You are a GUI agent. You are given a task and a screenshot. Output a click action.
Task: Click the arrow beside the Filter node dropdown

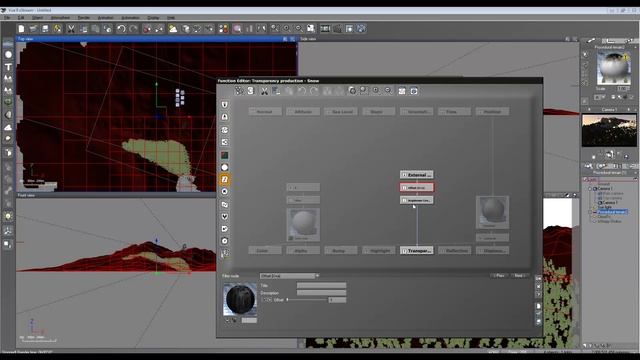317,276
